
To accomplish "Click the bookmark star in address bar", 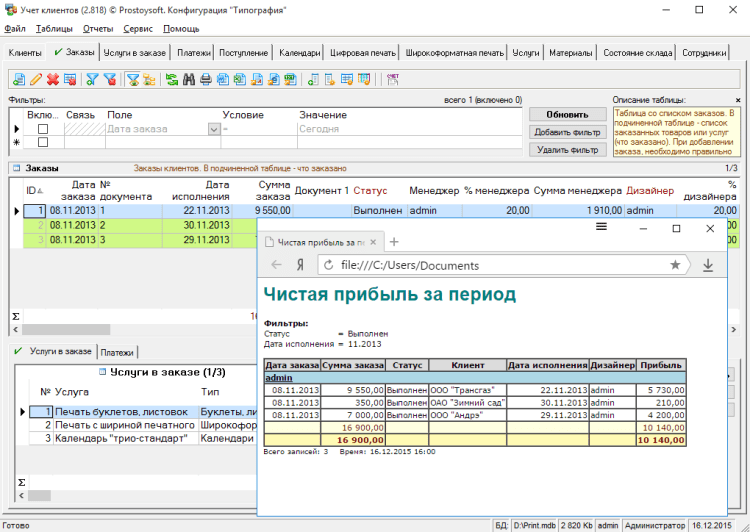I will pyautogui.click(x=675, y=265).
